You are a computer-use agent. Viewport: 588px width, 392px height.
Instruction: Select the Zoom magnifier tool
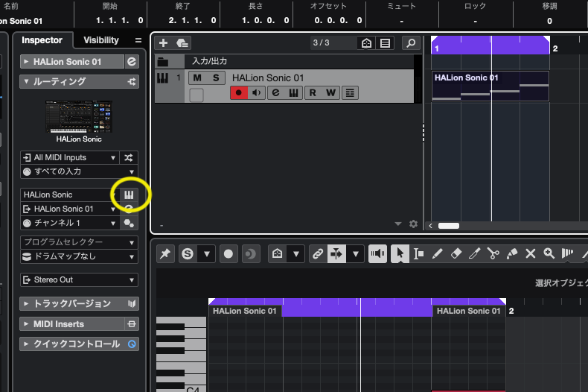pos(549,254)
